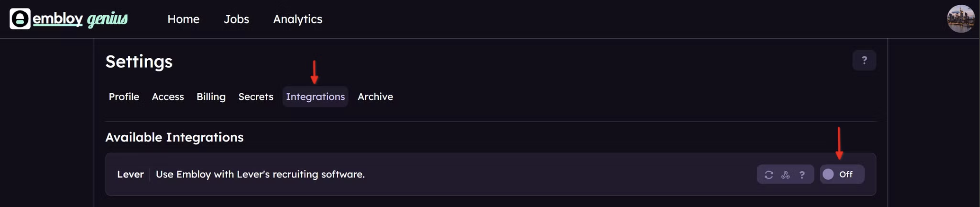
Task: Select the Integrations tab
Action: [x=315, y=97]
